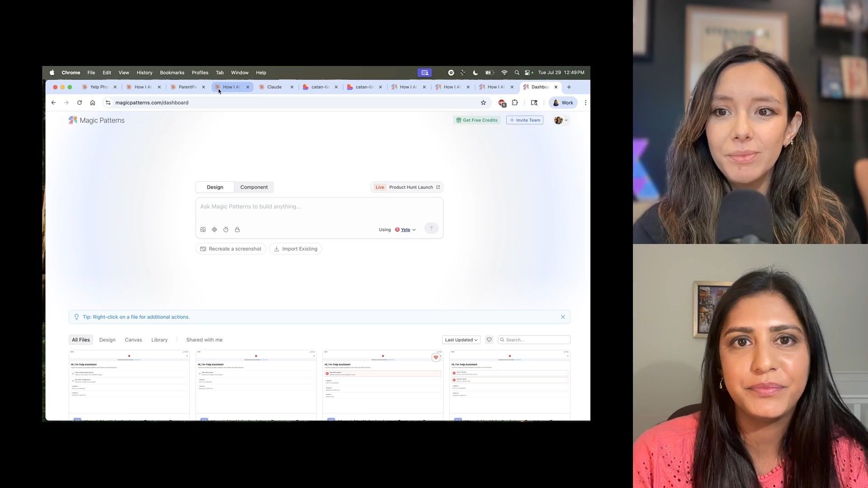Select the Library tab

pos(160,340)
